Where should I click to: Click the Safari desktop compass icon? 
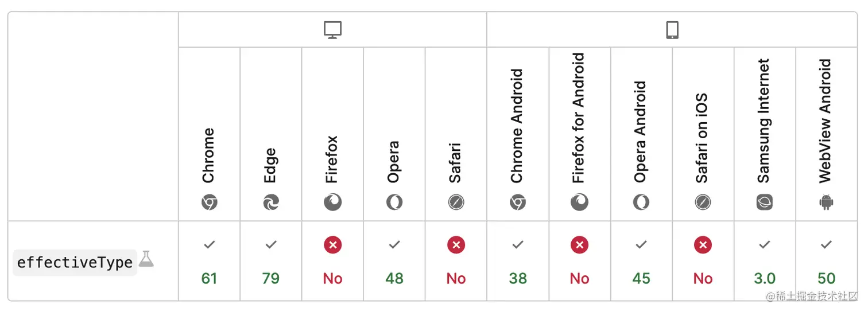pyautogui.click(x=456, y=202)
